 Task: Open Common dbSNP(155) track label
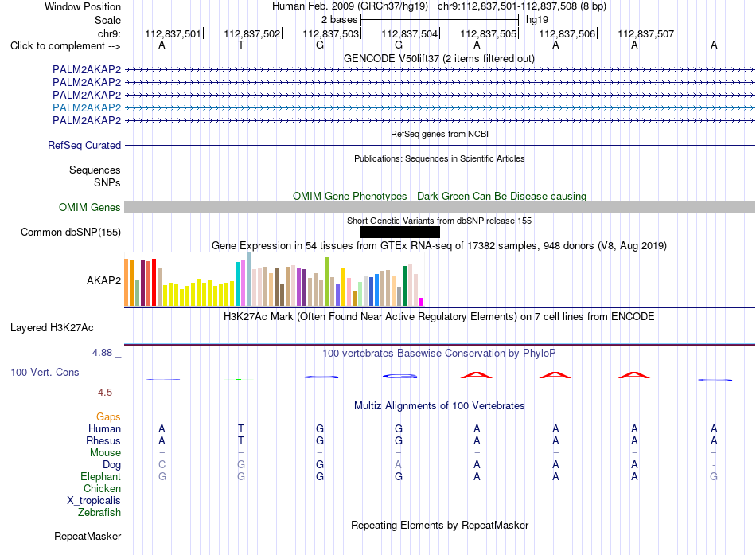[71, 233]
